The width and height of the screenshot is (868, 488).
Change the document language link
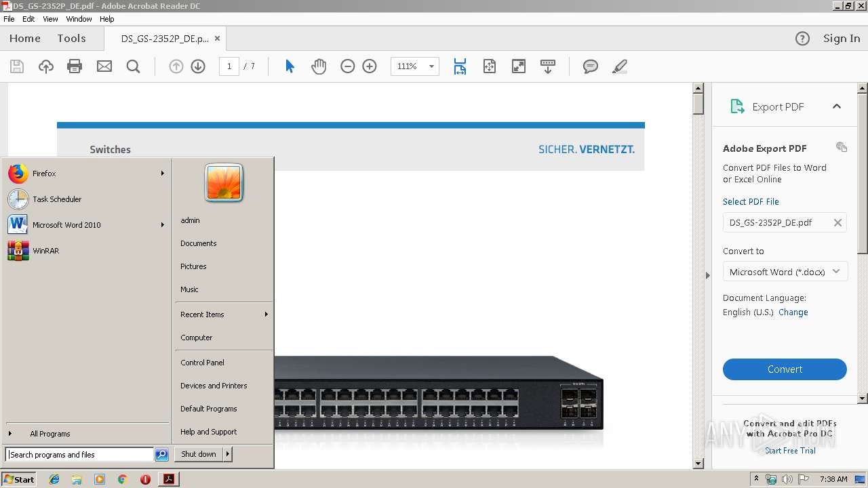pyautogui.click(x=793, y=312)
